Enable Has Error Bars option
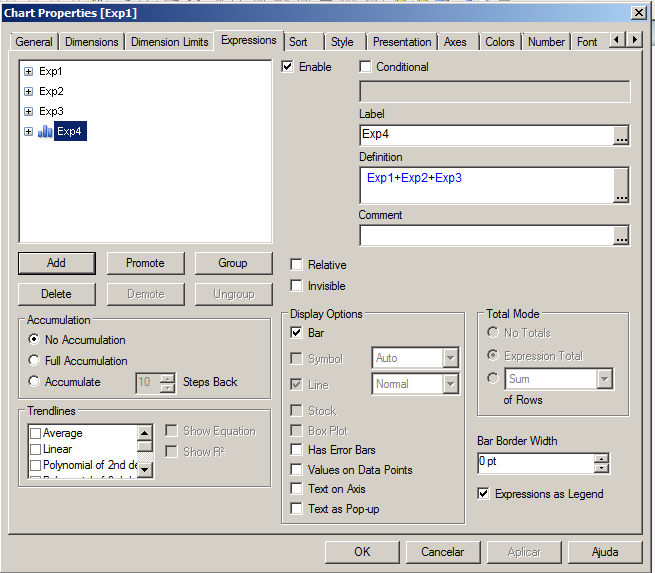This screenshot has width=655, height=573. 296,450
